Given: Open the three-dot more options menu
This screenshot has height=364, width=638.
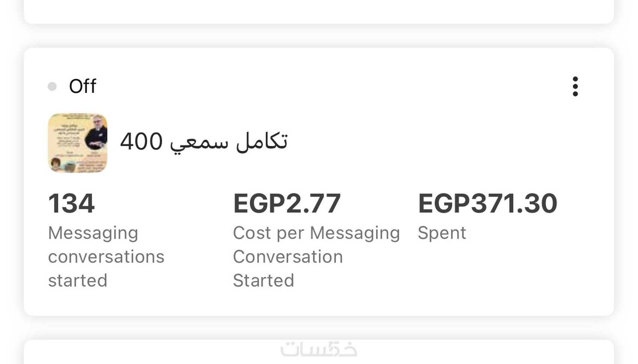Looking at the screenshot, I should pyautogui.click(x=575, y=86).
